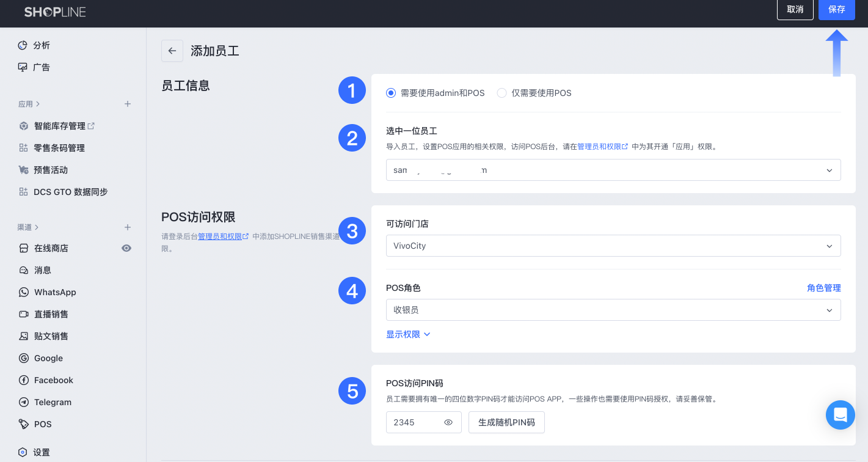The image size is (868, 462).
Task: Open 零售条码管理 in the sidebar
Action: pos(59,148)
